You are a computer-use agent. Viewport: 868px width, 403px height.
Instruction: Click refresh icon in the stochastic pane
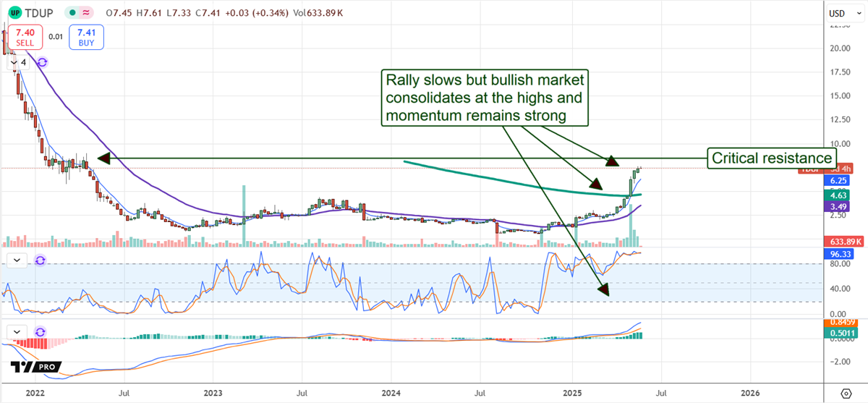pos(41,260)
